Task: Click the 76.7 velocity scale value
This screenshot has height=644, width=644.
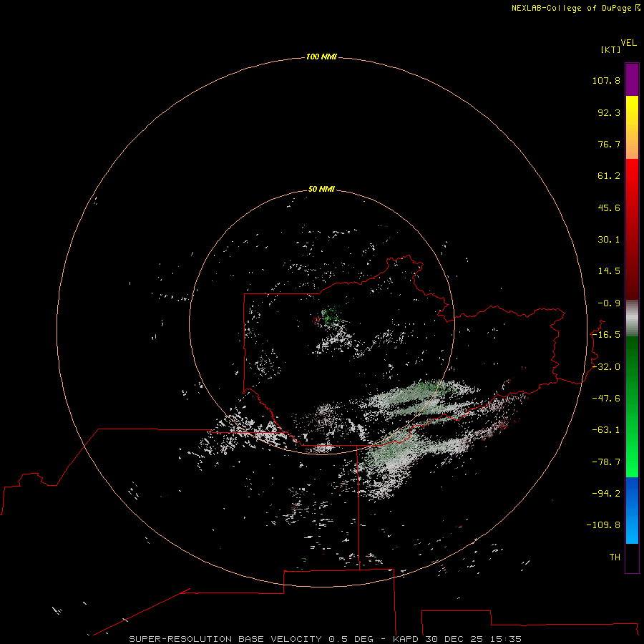Action: (x=609, y=144)
